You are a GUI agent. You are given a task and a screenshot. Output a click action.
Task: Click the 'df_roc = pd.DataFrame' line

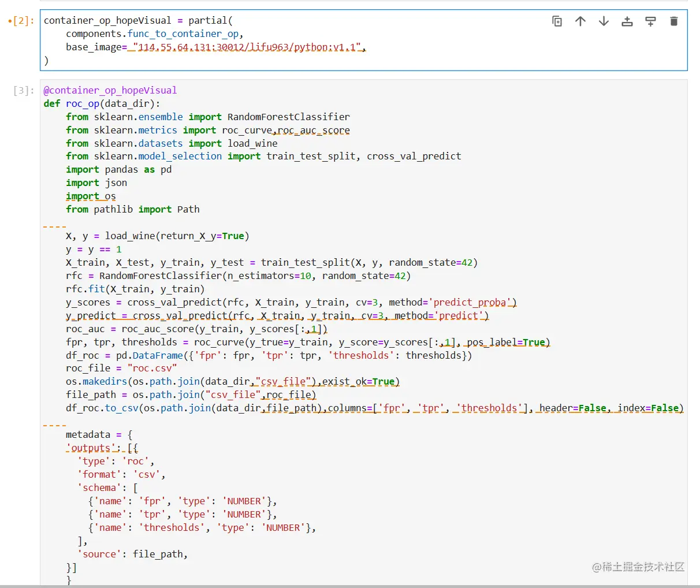269,355
